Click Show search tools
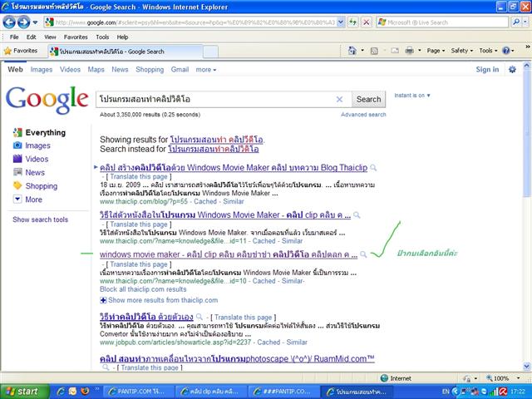This screenshot has height=399, width=532. tap(41, 219)
